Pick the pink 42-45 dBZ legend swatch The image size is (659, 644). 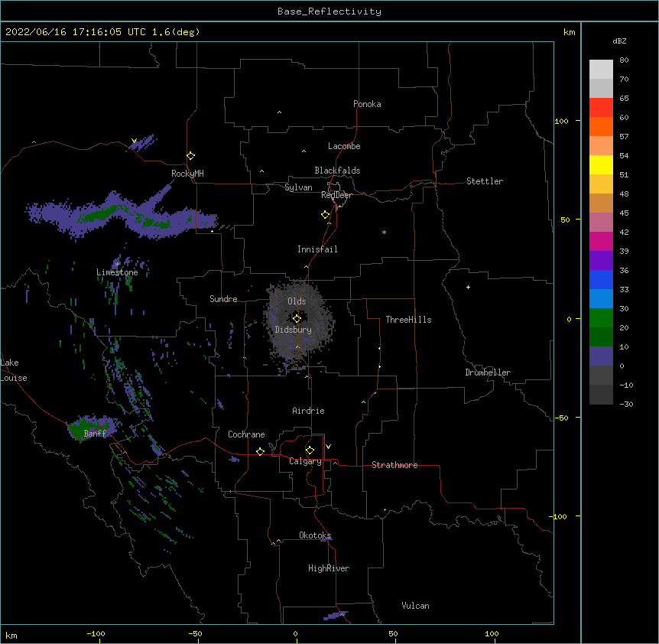tap(601, 223)
